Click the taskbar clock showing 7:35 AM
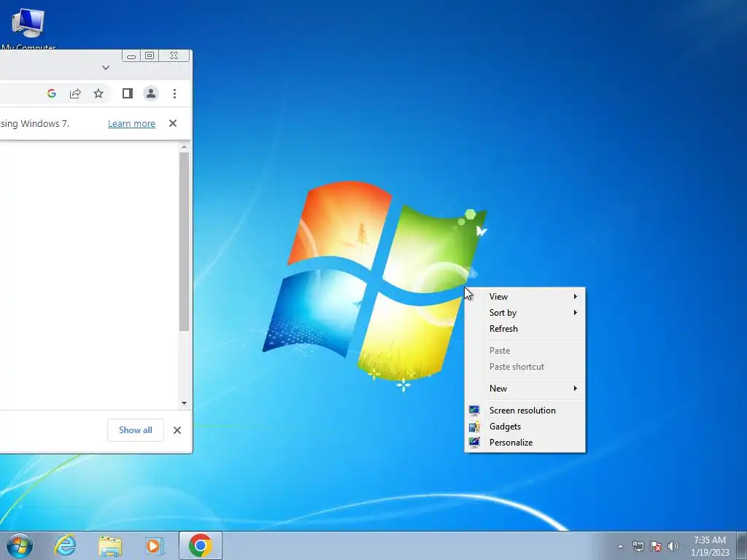 pyautogui.click(x=710, y=546)
